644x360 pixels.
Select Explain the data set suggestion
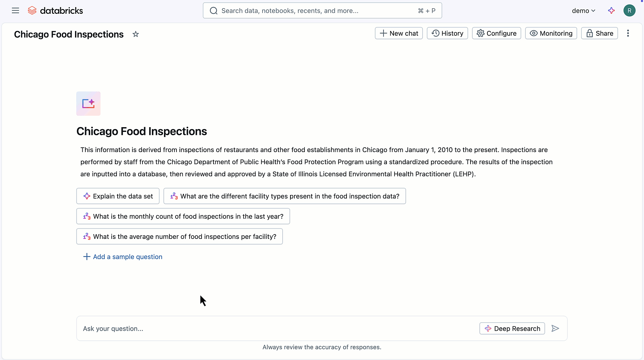tap(118, 196)
